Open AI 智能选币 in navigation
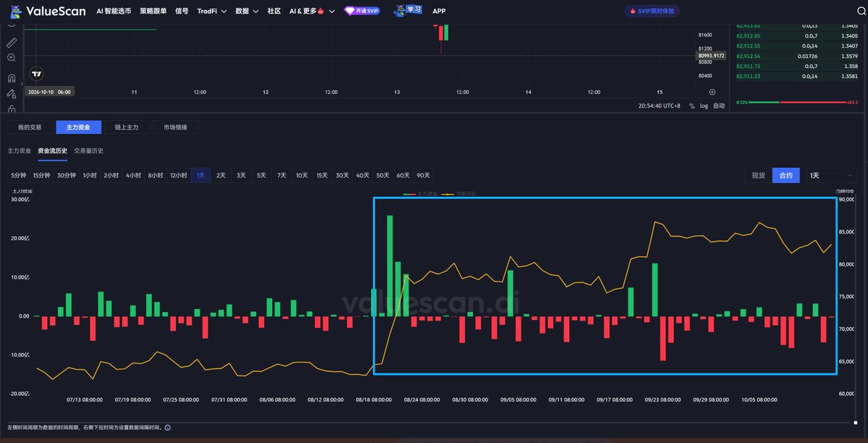The height and width of the screenshot is (443, 868). tap(114, 12)
